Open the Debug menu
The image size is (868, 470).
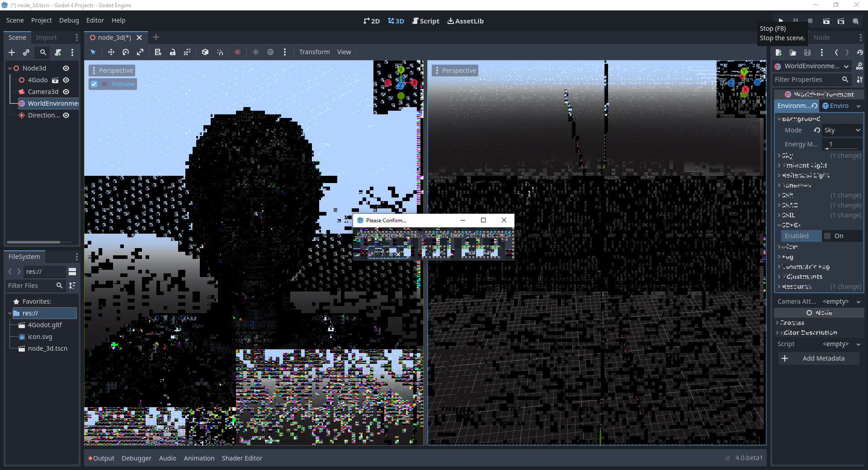pos(69,20)
